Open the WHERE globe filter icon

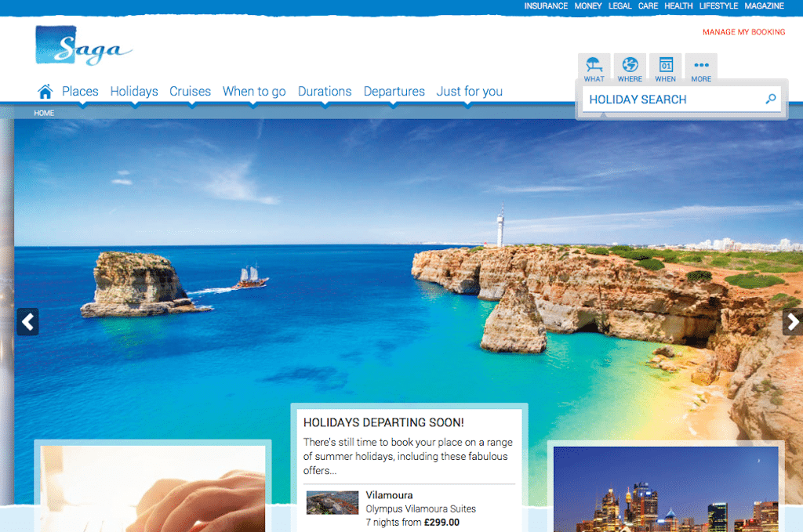630,69
